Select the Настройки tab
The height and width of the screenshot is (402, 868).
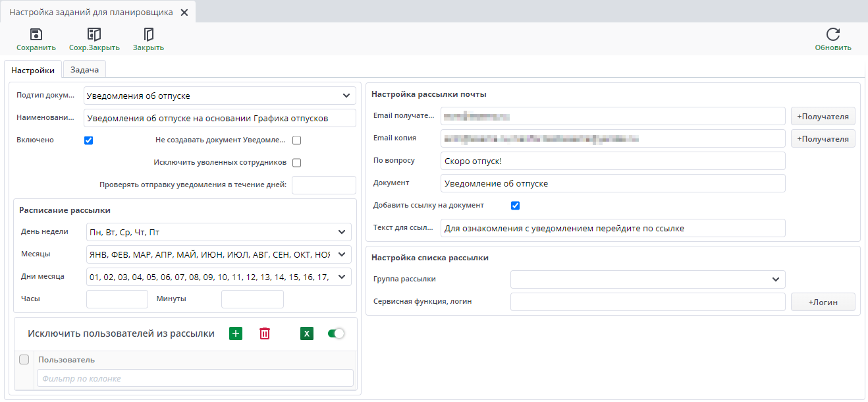coord(33,70)
